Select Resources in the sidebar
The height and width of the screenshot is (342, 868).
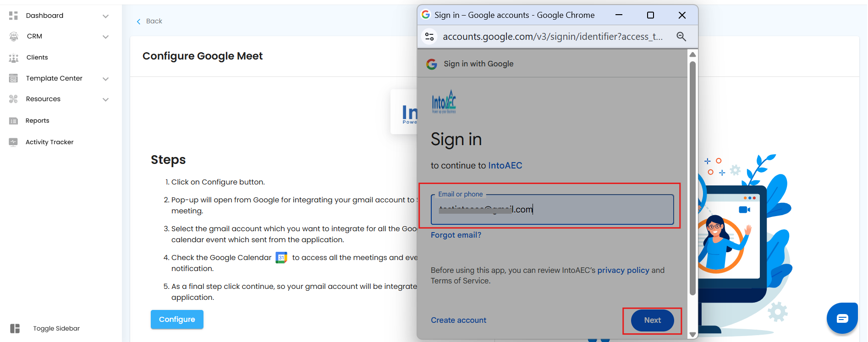[x=43, y=99]
